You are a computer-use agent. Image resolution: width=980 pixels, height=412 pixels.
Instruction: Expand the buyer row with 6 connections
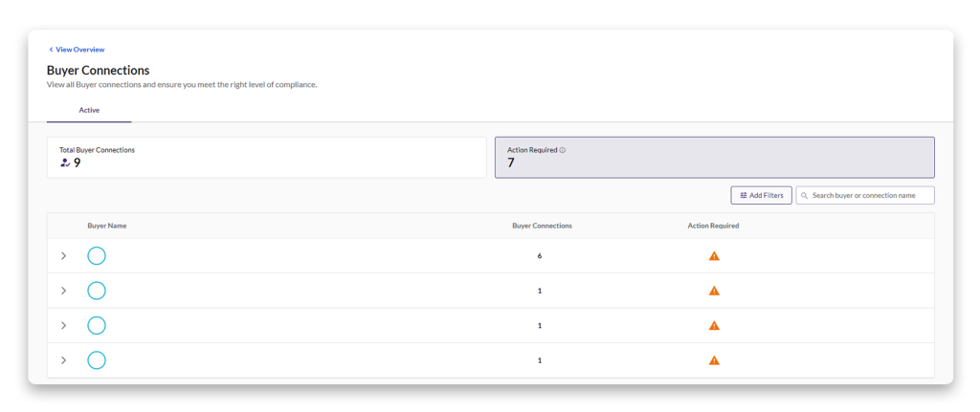point(63,256)
